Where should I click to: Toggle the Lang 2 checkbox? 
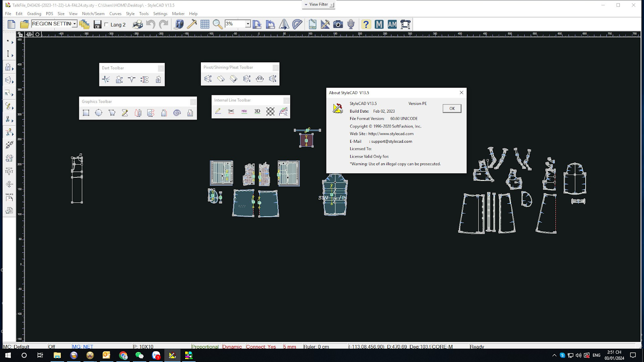[107, 25]
